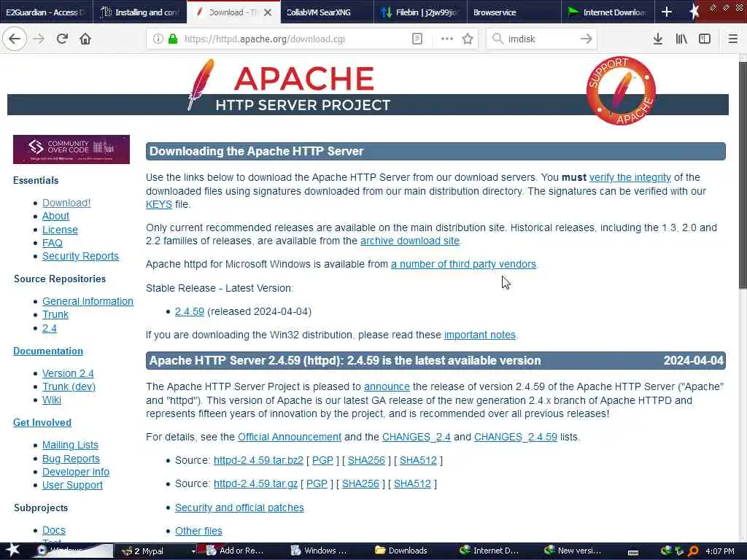Click the green padlock security icon
Screen dimensions: 747x560
[173, 39]
